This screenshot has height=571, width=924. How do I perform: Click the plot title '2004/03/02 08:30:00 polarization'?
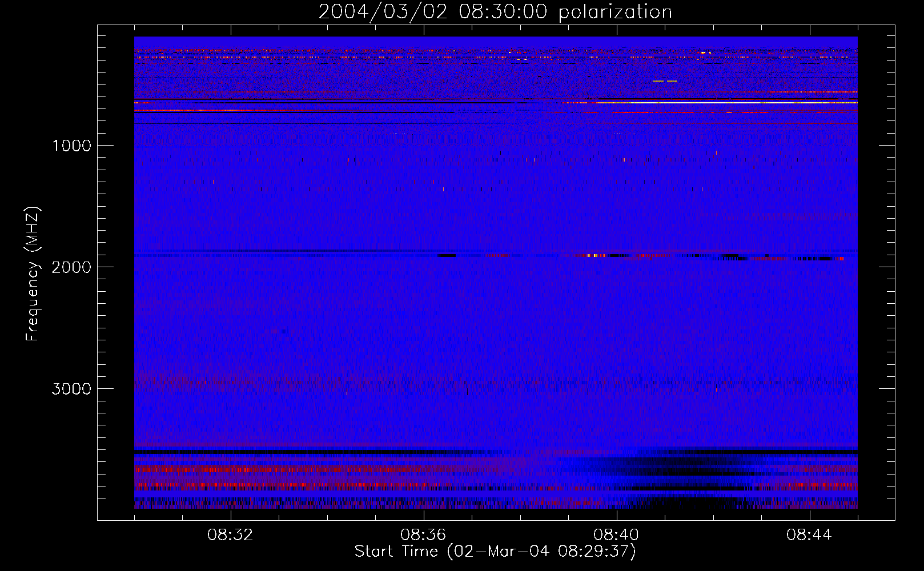495,12
